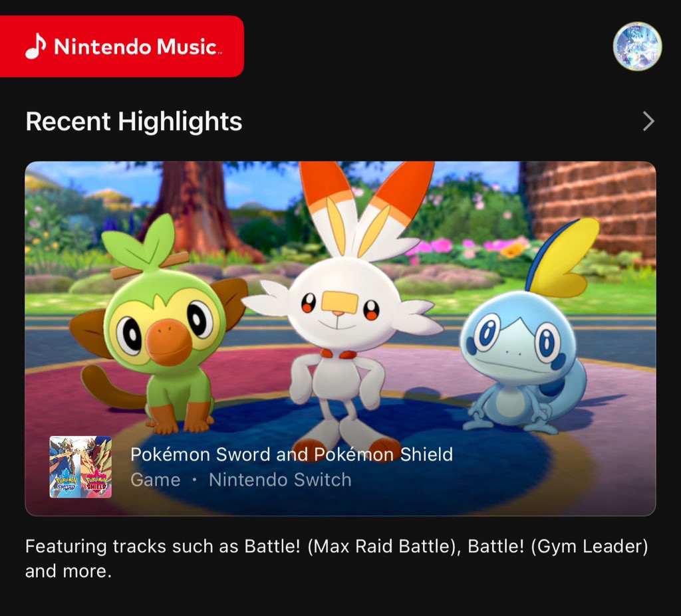Screen dimensions: 681x616
Task: Tap Grookey in the highlight banner
Action: [x=158, y=326]
